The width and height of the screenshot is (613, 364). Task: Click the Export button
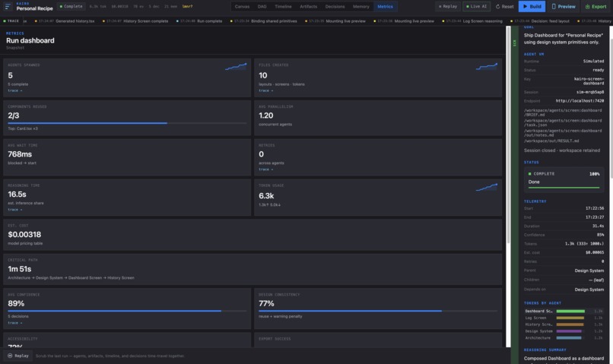tap(596, 6)
